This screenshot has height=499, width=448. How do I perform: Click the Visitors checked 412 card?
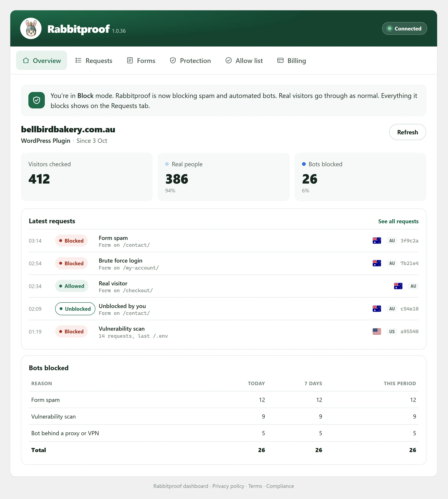87,177
